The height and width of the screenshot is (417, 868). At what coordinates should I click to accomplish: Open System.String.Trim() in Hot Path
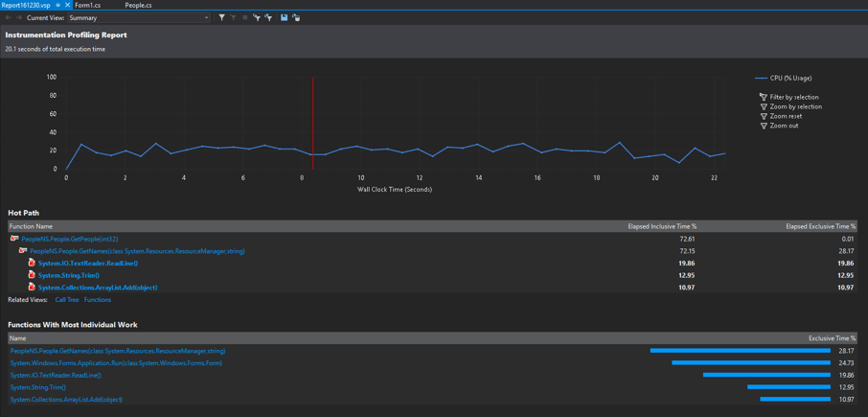pyautogui.click(x=69, y=275)
